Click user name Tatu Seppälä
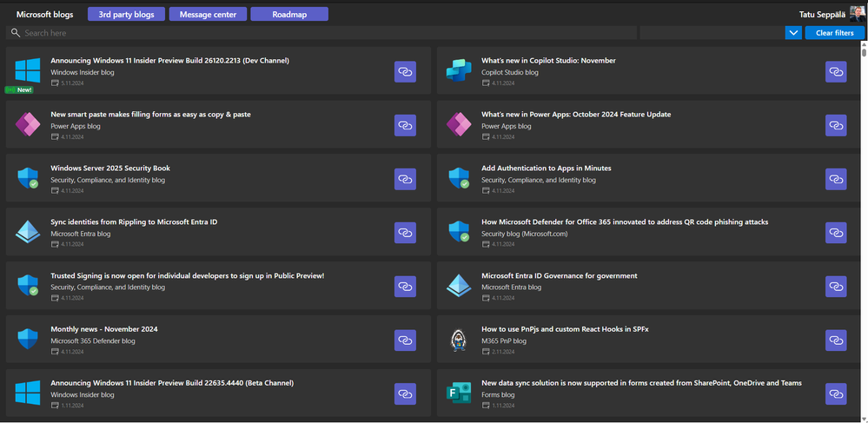The width and height of the screenshot is (868, 423). click(822, 15)
